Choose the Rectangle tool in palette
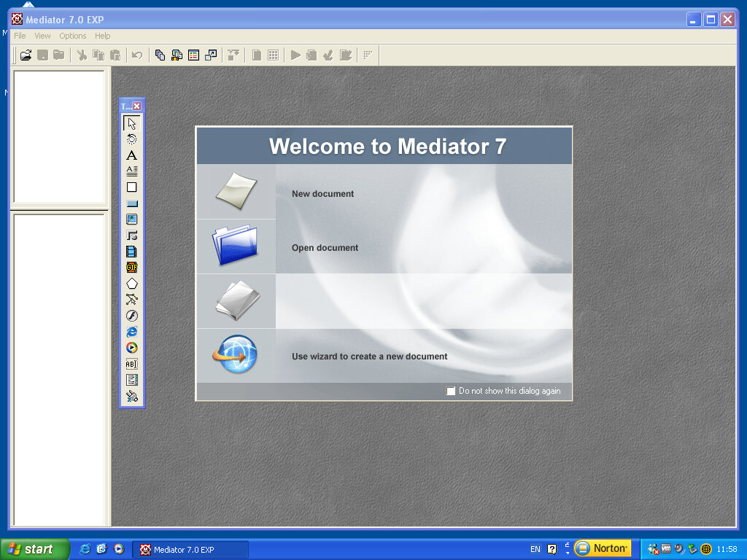The image size is (747, 560). click(131, 187)
